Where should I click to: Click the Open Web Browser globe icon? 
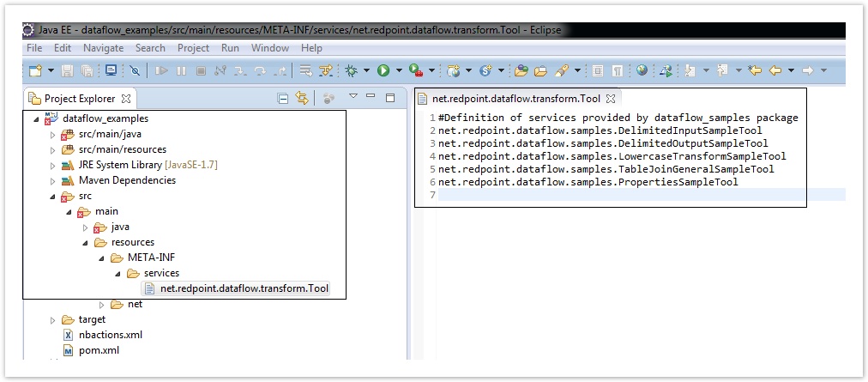(x=642, y=70)
